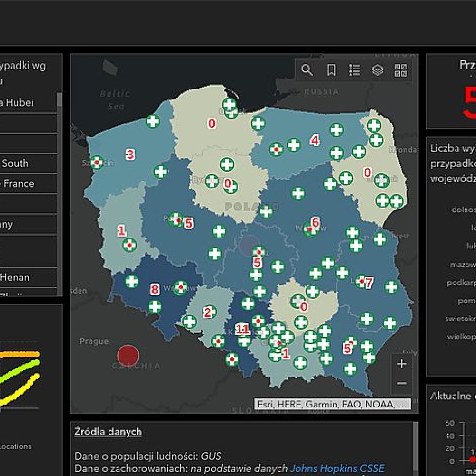Select the region labeled 8 on map
Image resolution: width=476 pixels, height=476 pixels.
[154, 289]
